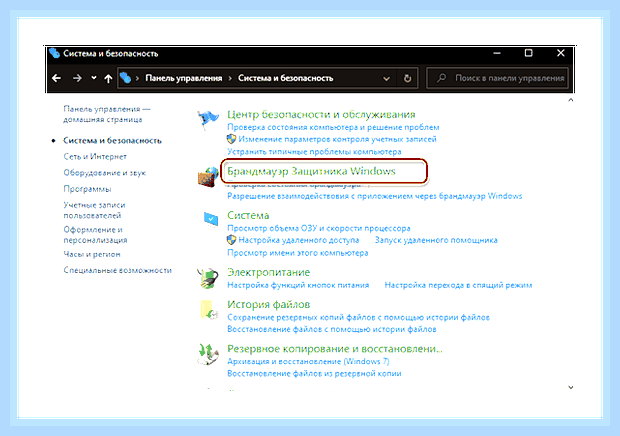Click the File History folder icon
This screenshot has width=620, height=436.
point(209,310)
